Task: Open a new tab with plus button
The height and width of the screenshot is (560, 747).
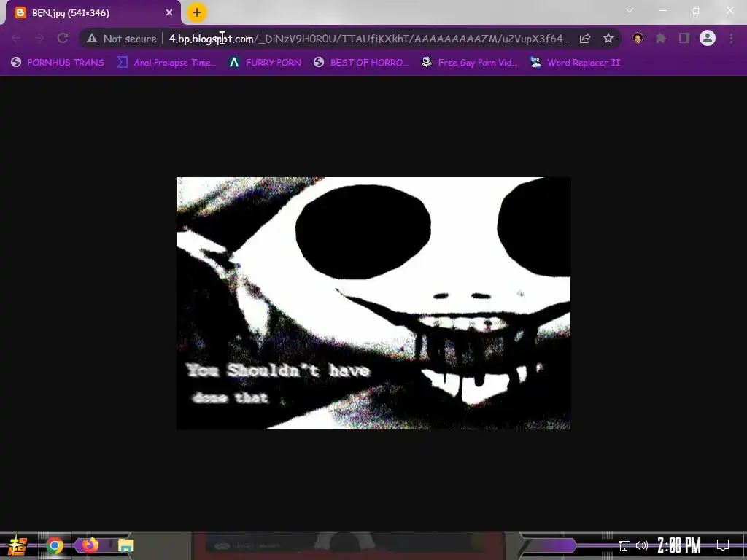Action: pyautogui.click(x=197, y=12)
